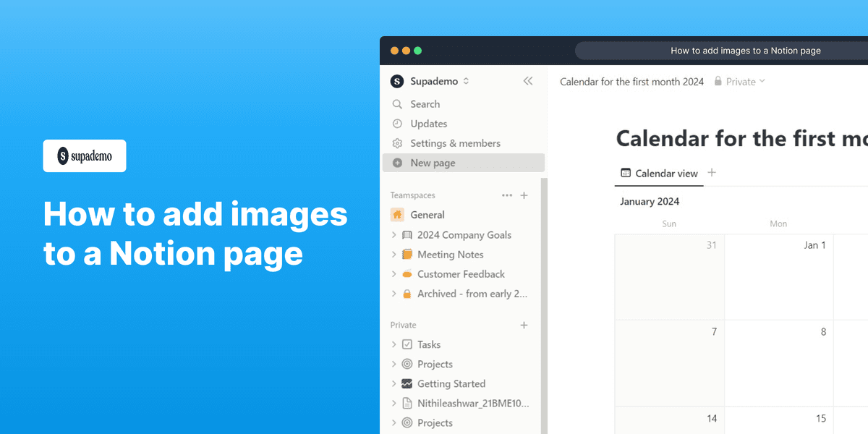The width and height of the screenshot is (868, 434).
Task: Add a new Private page with plus button
Action: 524,325
